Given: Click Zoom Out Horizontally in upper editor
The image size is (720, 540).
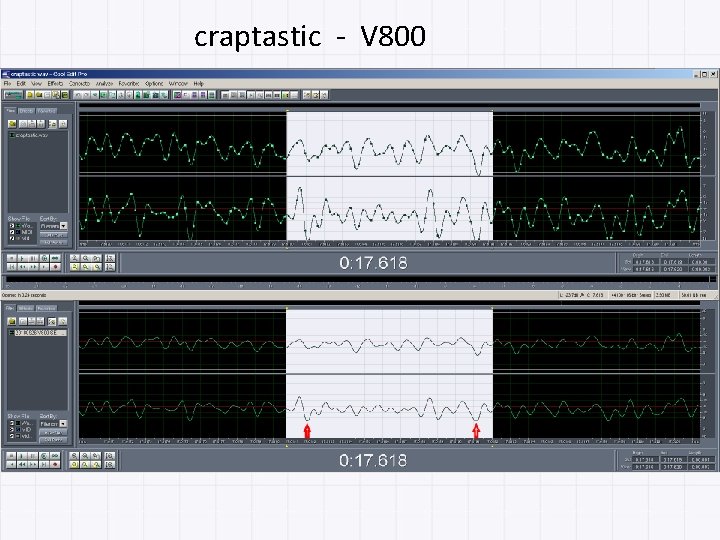Looking at the screenshot, I should pyautogui.click(x=85, y=258).
